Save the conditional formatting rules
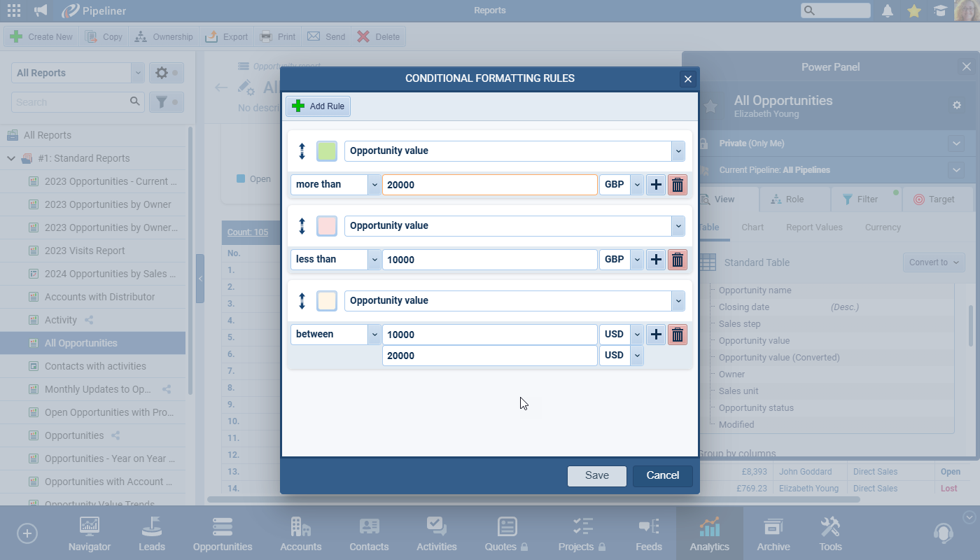Image resolution: width=980 pixels, height=560 pixels. 596,475
